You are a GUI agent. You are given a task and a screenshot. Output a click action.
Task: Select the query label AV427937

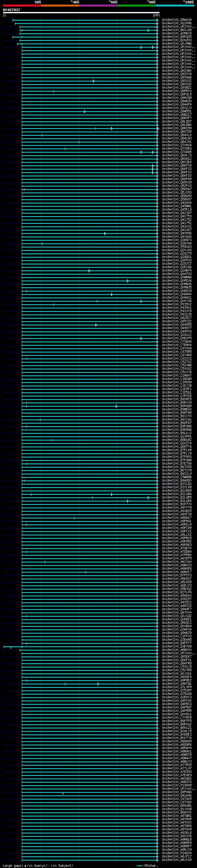click(x=11, y=10)
